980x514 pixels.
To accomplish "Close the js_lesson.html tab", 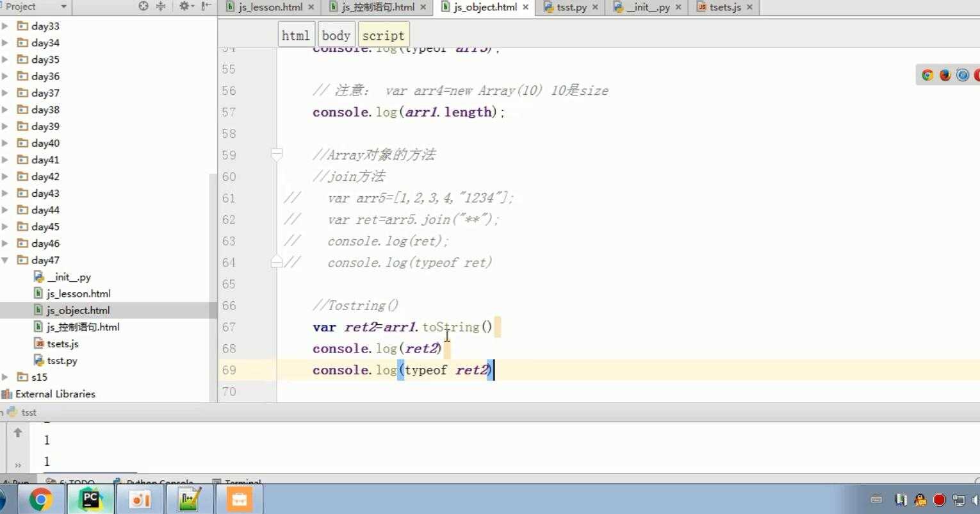I will pyautogui.click(x=311, y=7).
